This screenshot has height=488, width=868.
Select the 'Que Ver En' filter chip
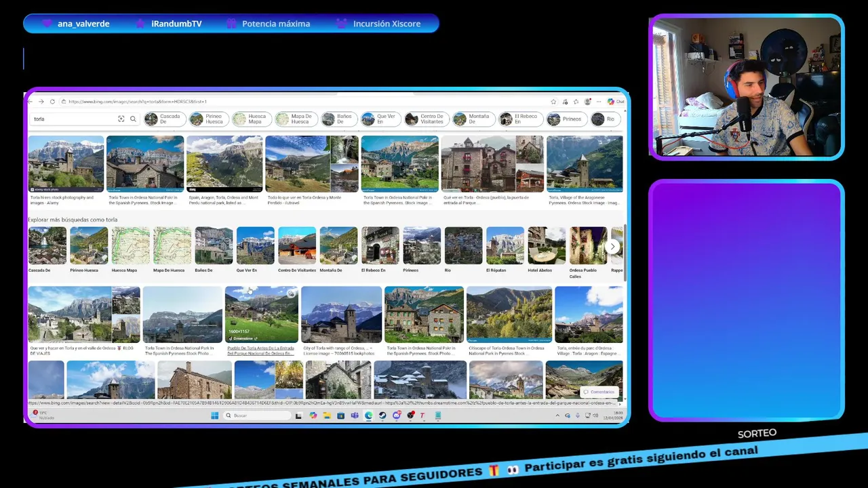[380, 119]
